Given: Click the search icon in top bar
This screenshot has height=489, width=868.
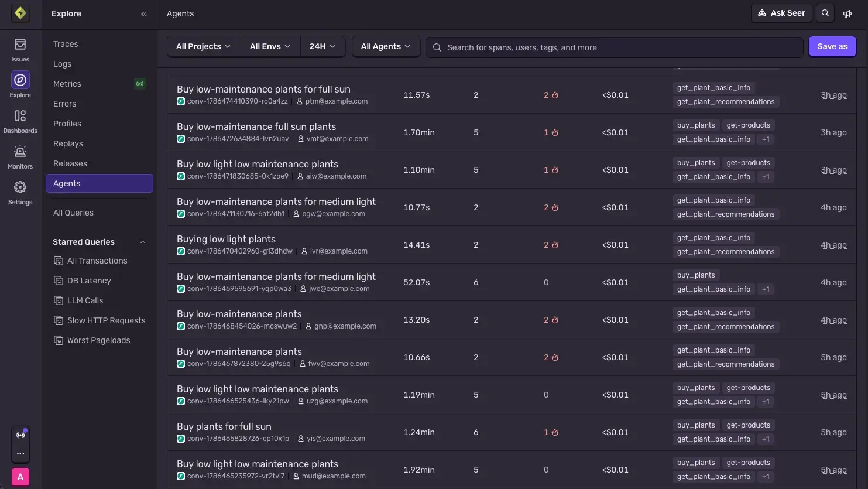Looking at the screenshot, I should (825, 13).
